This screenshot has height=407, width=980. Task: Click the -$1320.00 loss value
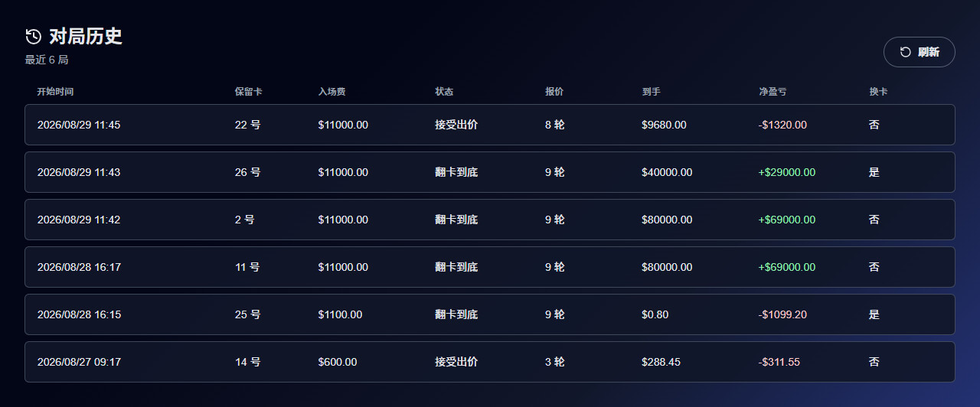point(782,125)
